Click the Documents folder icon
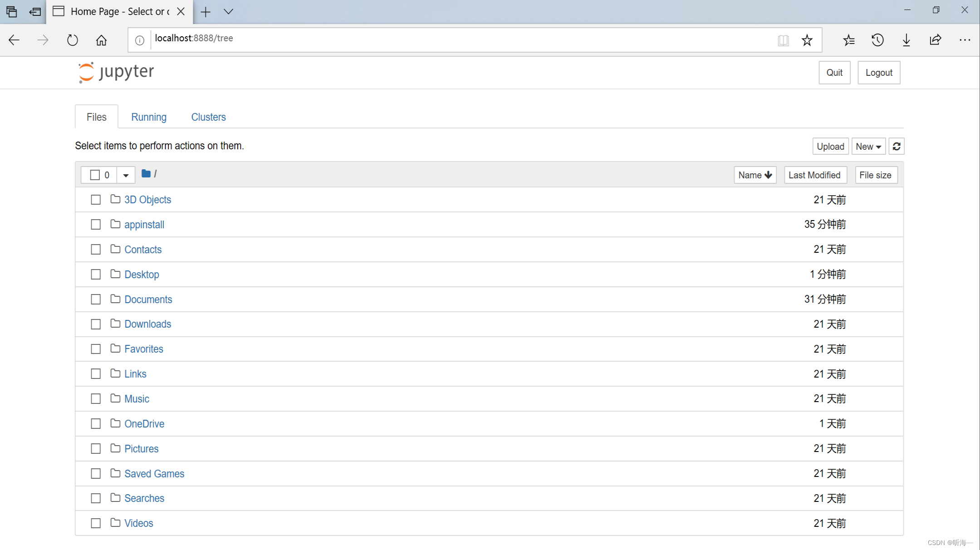The image size is (980, 550). (115, 299)
